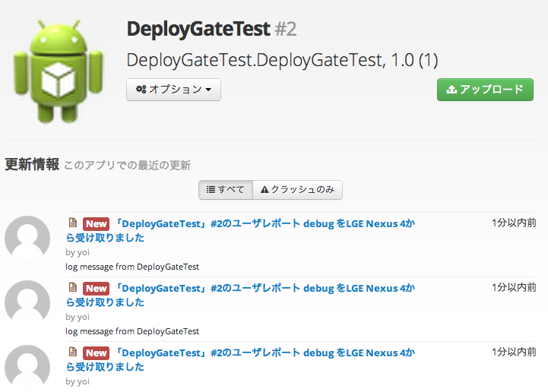The height and width of the screenshot is (392, 548).
Task: Open the second user report link
Action: pyautogui.click(x=240, y=296)
